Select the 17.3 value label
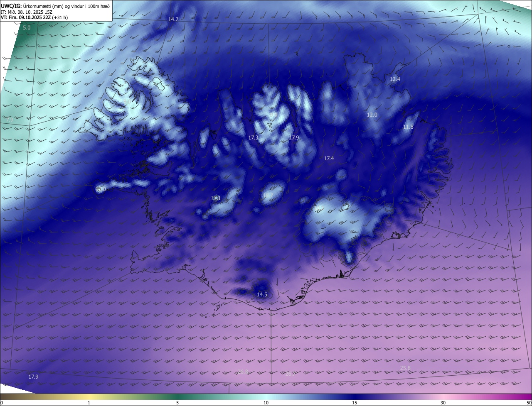The width and height of the screenshot is (532, 406). pyautogui.click(x=253, y=137)
